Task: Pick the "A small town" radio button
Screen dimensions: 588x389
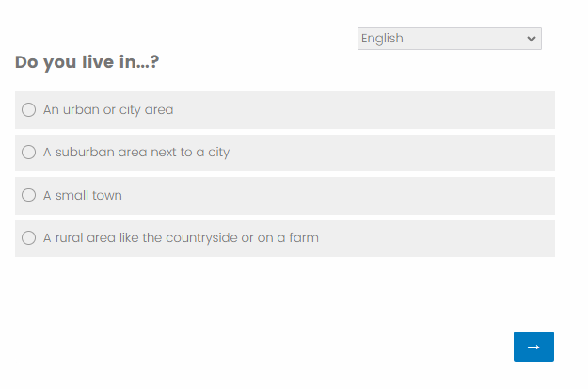Action: 28,196
